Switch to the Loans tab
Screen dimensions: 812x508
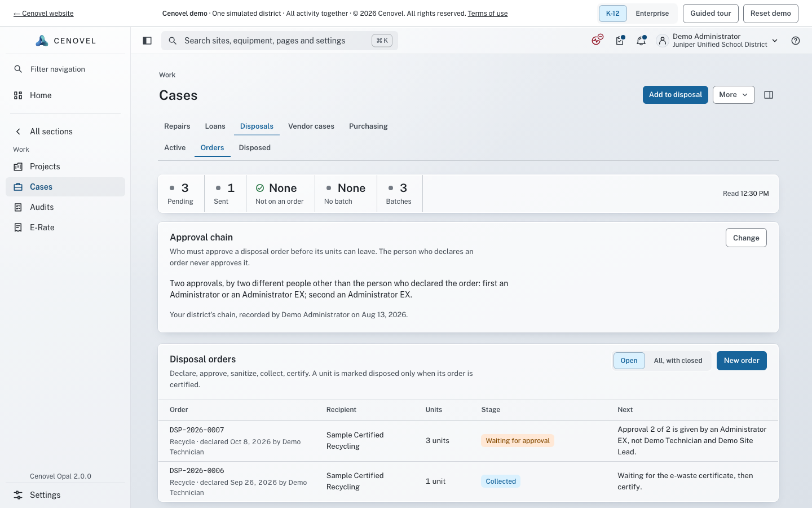point(215,126)
